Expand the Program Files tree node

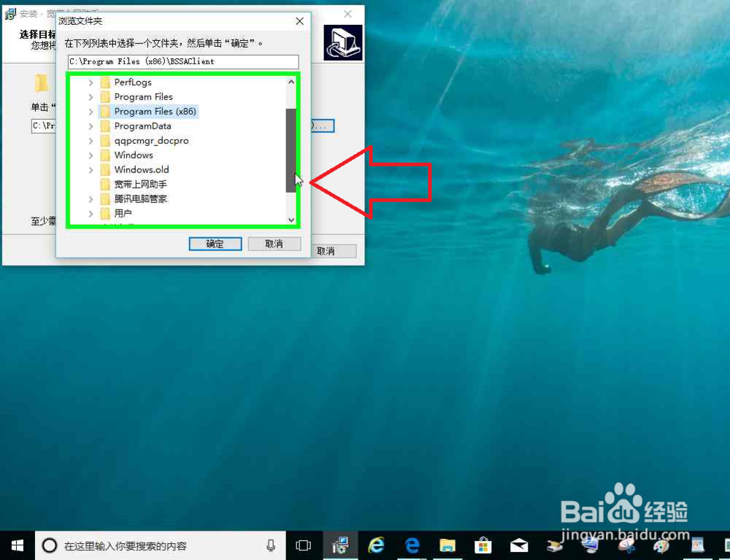90,96
